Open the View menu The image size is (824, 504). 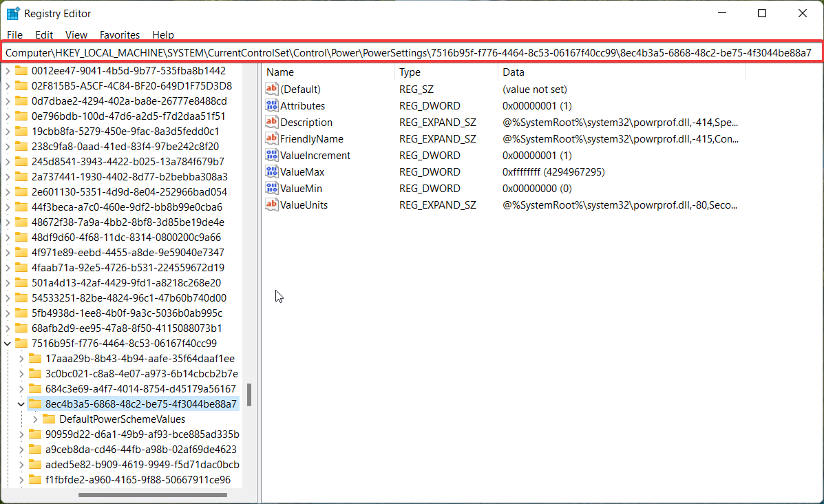pyautogui.click(x=76, y=34)
